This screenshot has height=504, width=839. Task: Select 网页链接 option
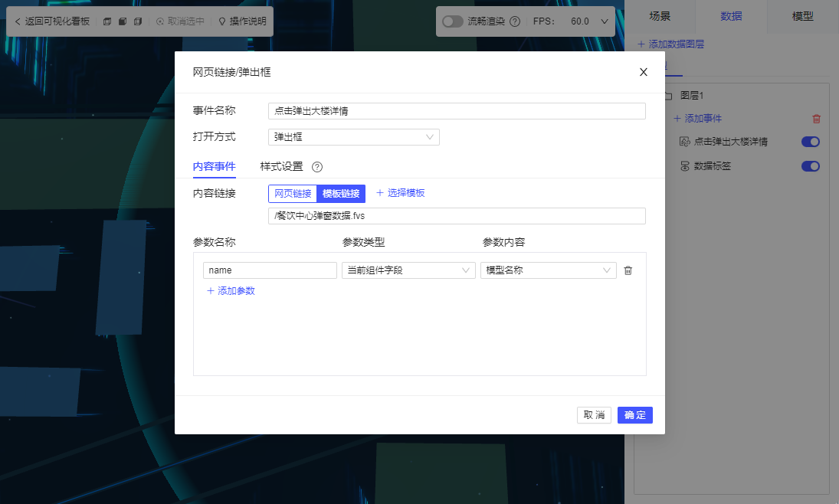coord(293,194)
